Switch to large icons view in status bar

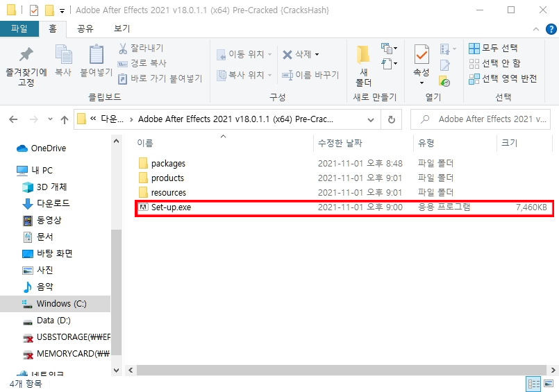pyautogui.click(x=549, y=384)
